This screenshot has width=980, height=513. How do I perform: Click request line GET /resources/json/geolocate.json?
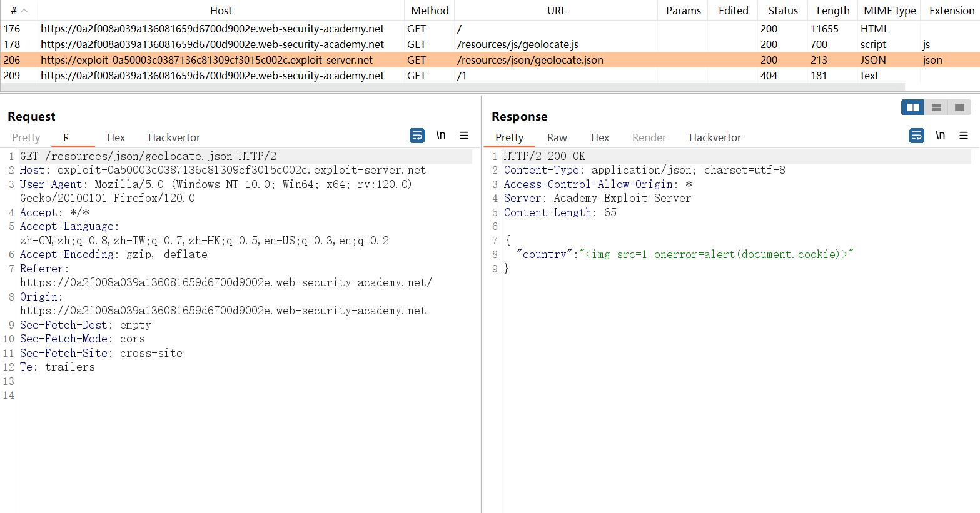pos(148,156)
